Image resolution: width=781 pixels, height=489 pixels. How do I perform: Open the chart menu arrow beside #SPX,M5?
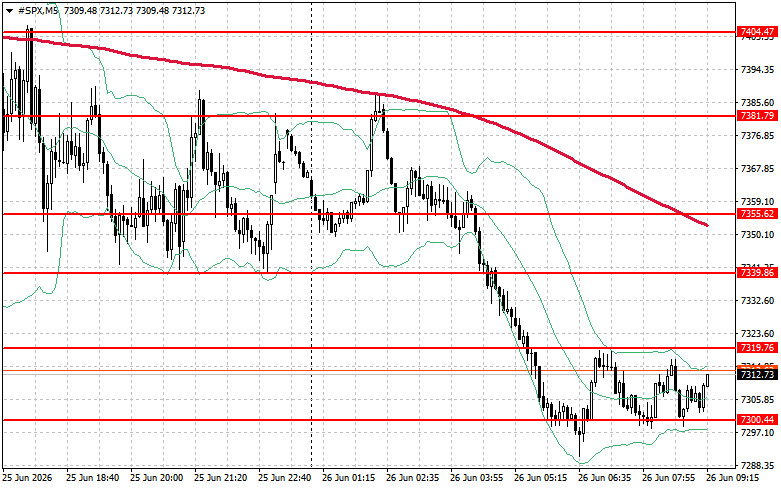[9, 11]
